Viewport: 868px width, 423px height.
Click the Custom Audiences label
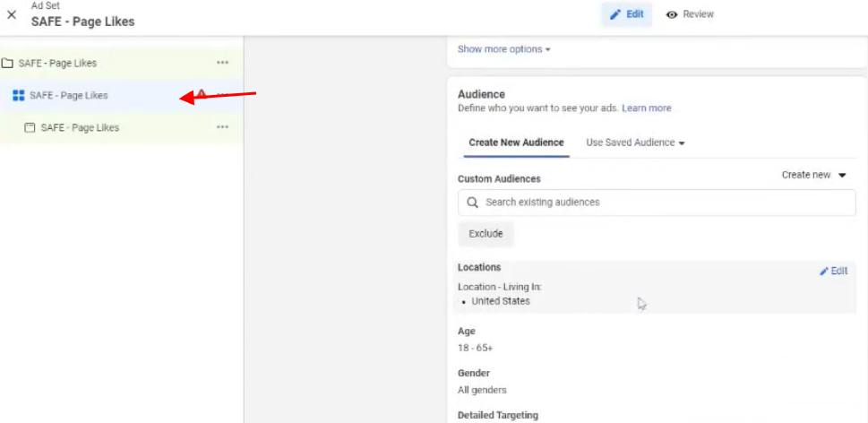click(x=499, y=179)
